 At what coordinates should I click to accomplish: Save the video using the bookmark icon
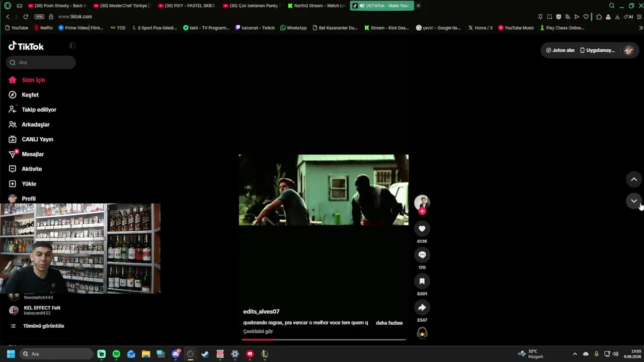[x=422, y=281]
